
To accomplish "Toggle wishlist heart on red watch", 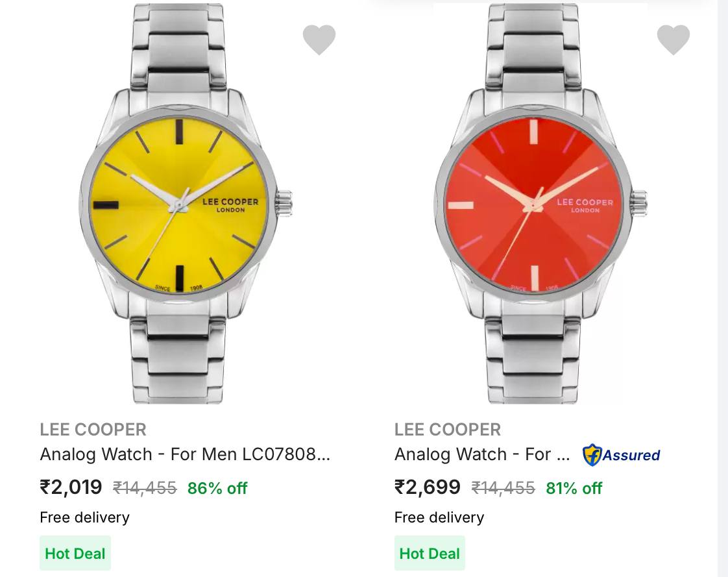I will (673, 40).
